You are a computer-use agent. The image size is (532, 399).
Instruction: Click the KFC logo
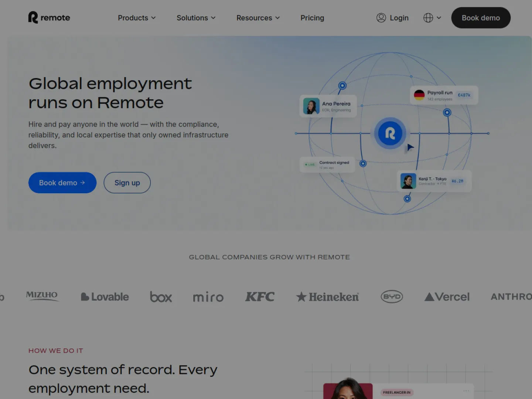(x=260, y=297)
